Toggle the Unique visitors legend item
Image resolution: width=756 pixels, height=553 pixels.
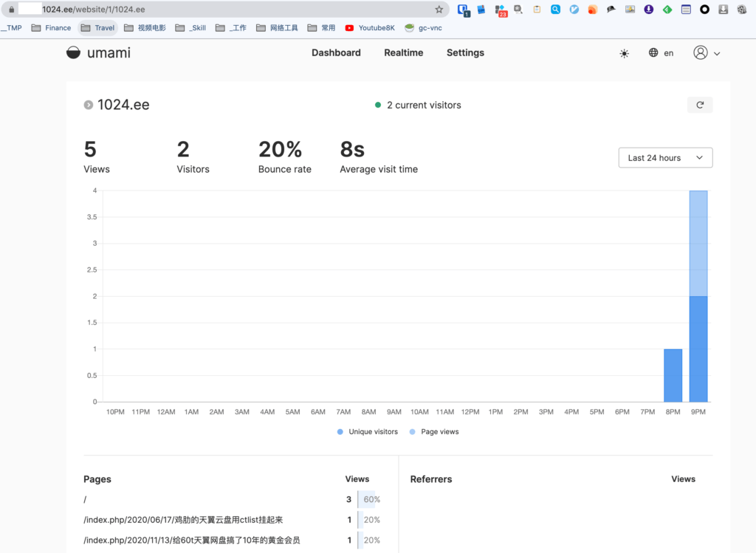368,431
